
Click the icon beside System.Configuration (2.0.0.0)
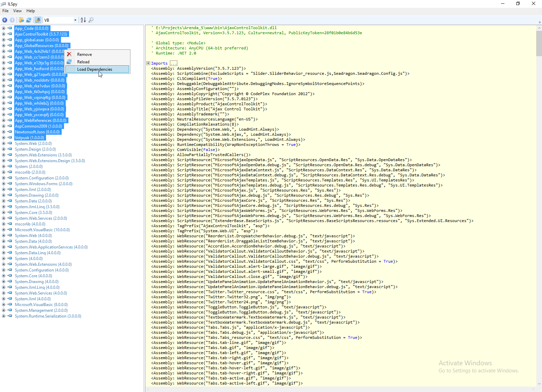tap(10, 178)
